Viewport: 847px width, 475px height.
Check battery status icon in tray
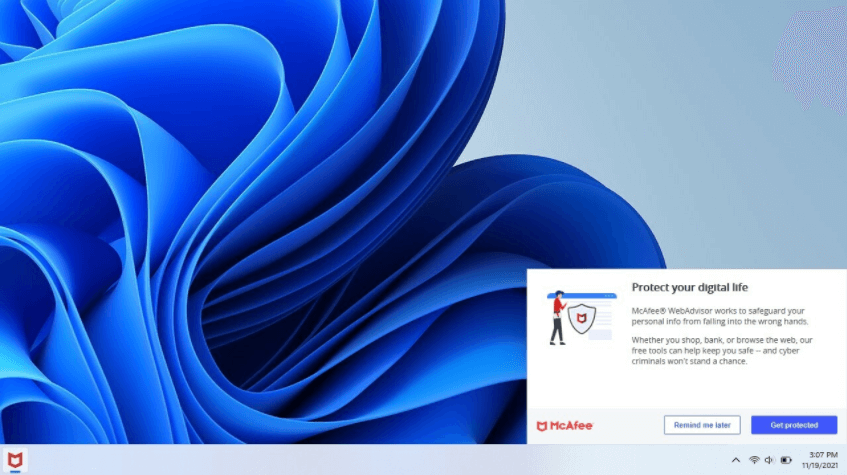pyautogui.click(x=786, y=460)
